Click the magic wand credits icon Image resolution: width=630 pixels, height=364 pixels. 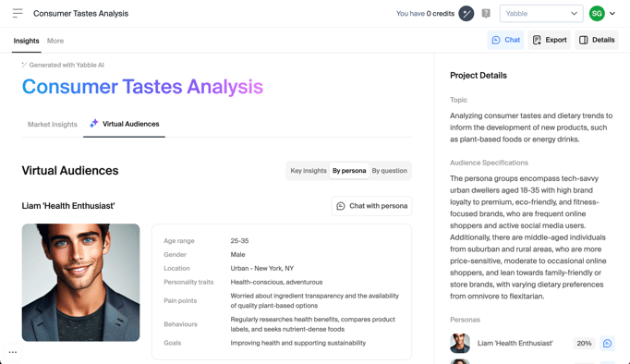point(466,14)
